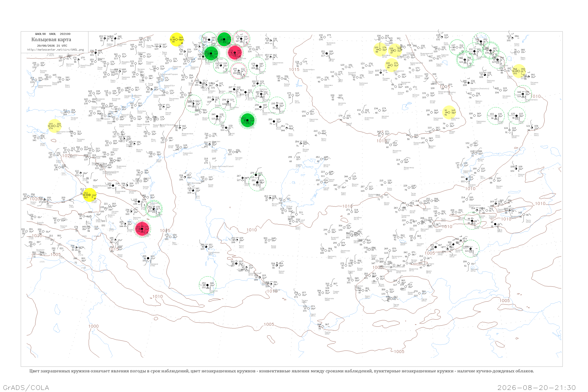Click the map title "Кольцевая карта"
This screenshot has width=588, height=392.
pos(51,40)
